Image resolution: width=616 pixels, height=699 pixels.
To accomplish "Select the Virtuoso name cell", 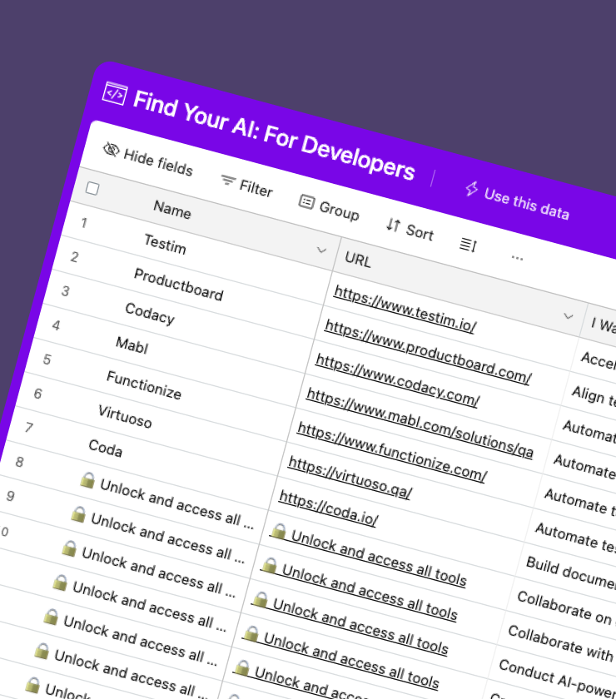I will (125, 416).
